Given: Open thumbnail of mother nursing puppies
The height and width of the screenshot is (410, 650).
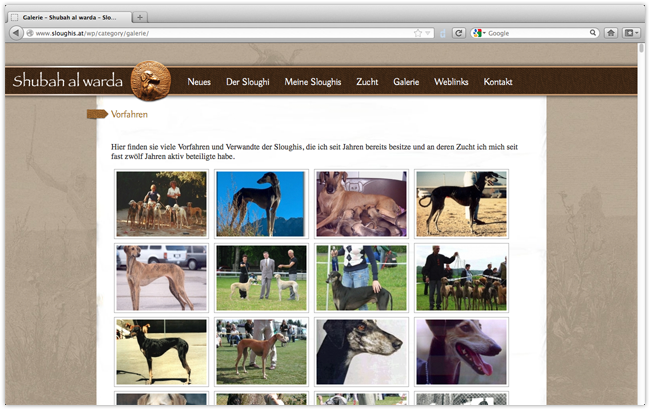Looking at the screenshot, I should point(361,204).
